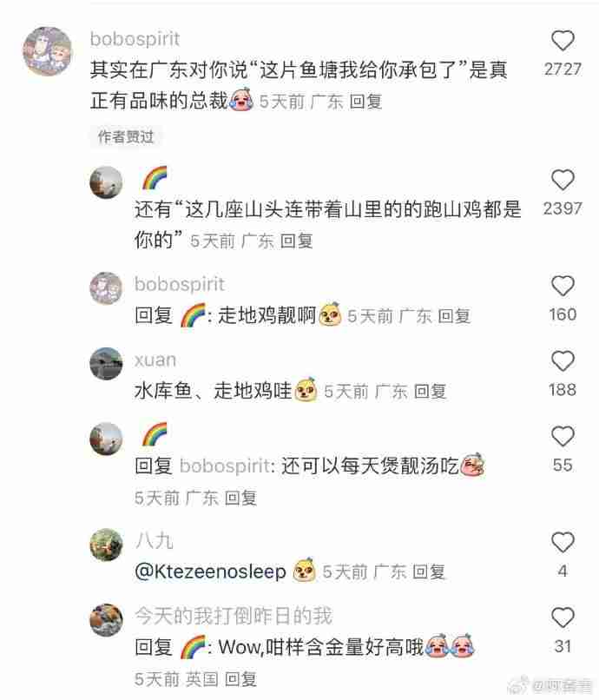The width and height of the screenshot is (599, 700).
Task: Like the rainbow user's comment with 2397 likes
Action: coord(563,180)
